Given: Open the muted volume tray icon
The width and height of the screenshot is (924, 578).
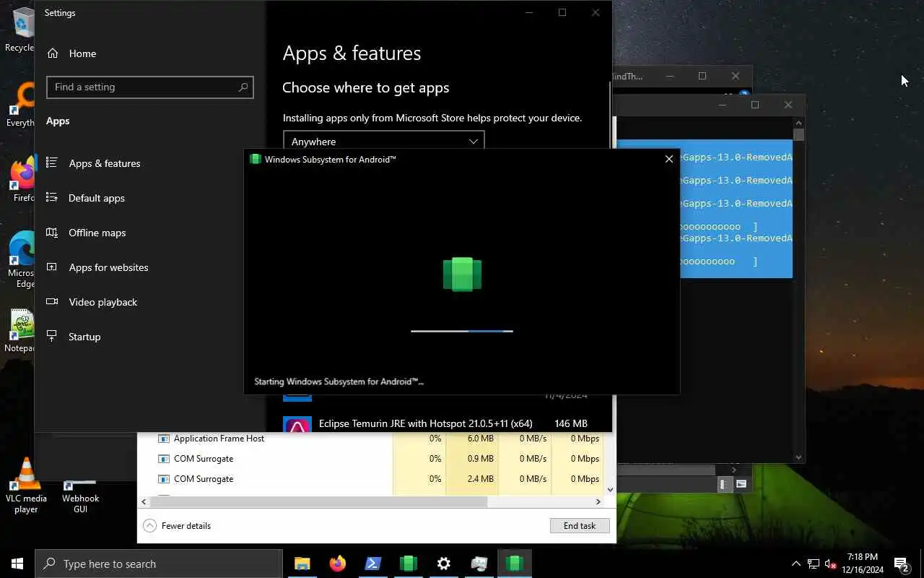Looking at the screenshot, I should tap(831, 564).
